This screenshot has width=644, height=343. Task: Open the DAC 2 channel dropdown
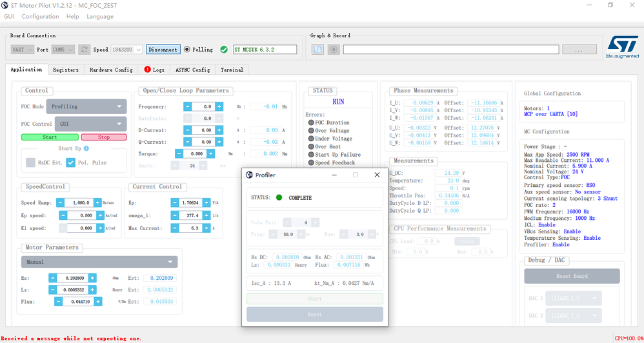[x=574, y=315]
